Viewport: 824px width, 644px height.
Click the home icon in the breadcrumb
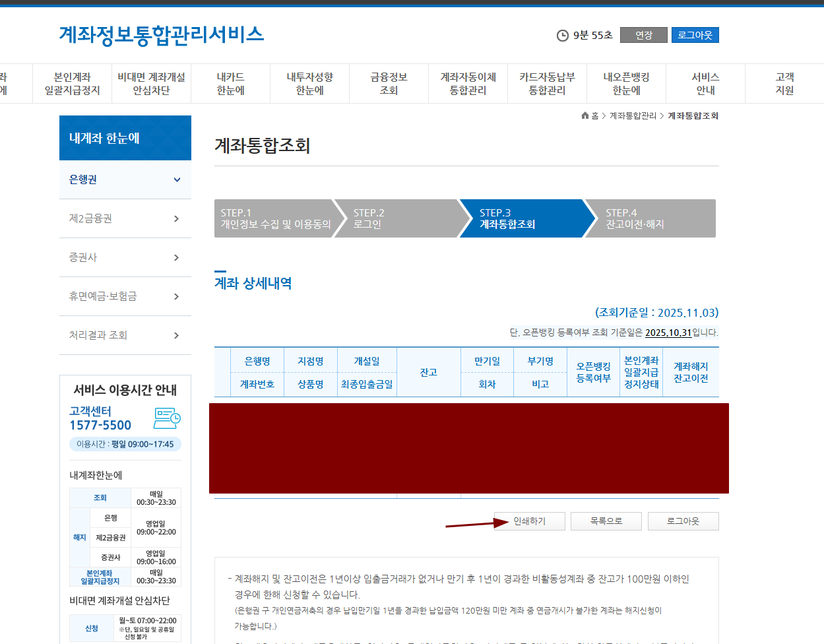(x=585, y=115)
